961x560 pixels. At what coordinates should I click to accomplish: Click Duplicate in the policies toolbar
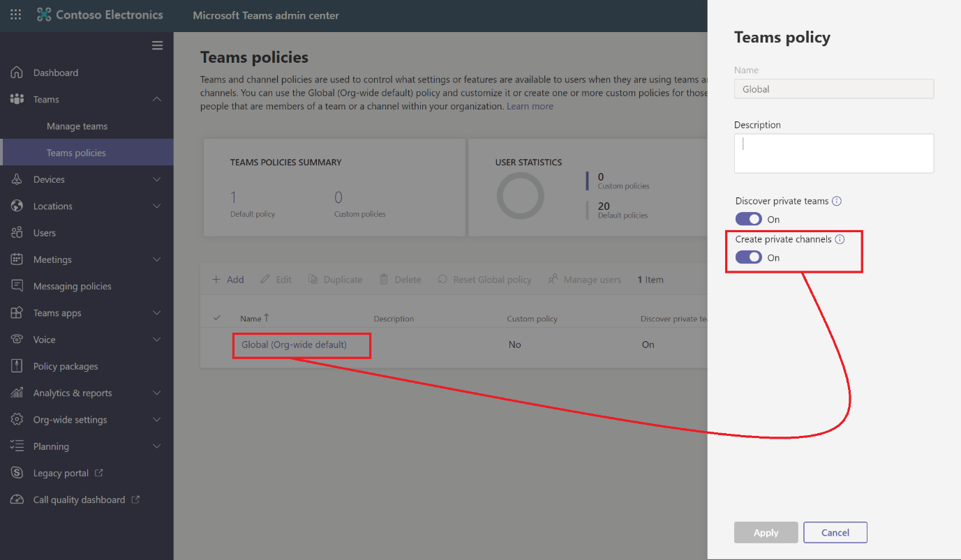335,280
